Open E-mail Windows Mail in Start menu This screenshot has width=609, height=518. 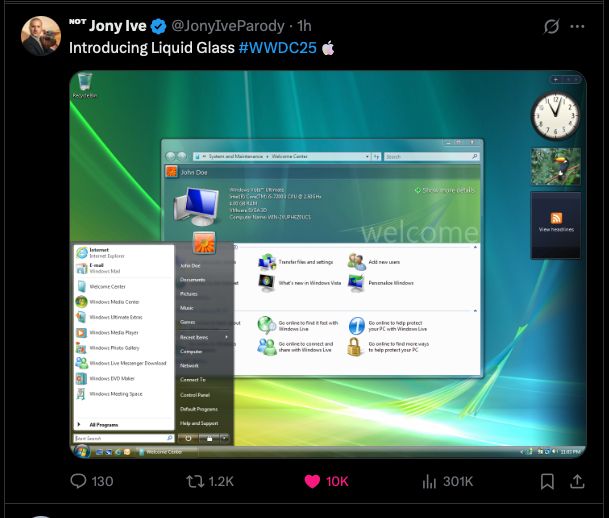(123, 268)
